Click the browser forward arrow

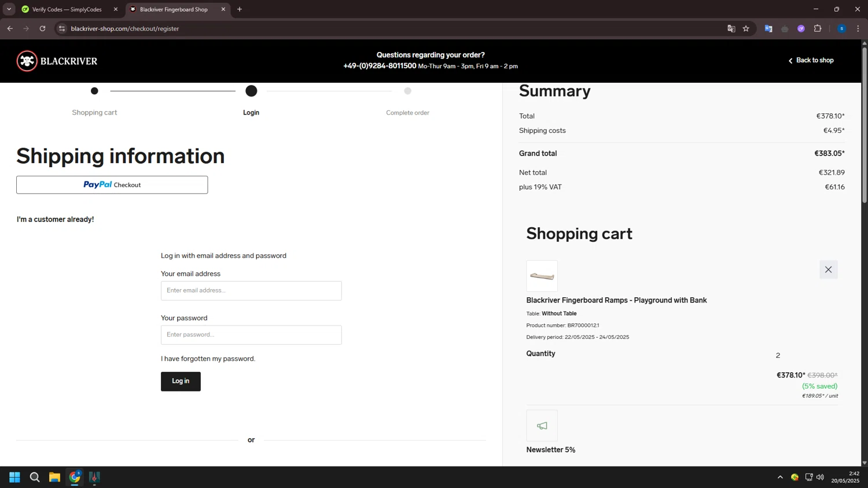[26, 28]
